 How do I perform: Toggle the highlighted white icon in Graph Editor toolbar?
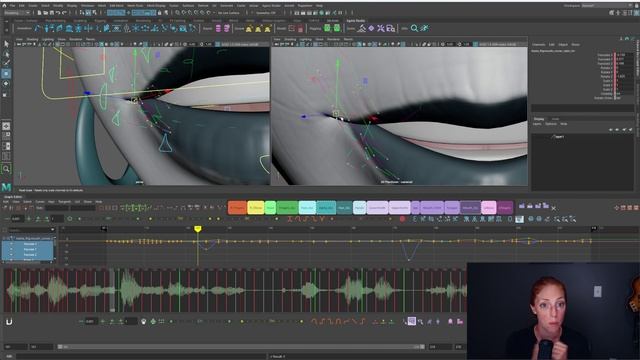519,219
